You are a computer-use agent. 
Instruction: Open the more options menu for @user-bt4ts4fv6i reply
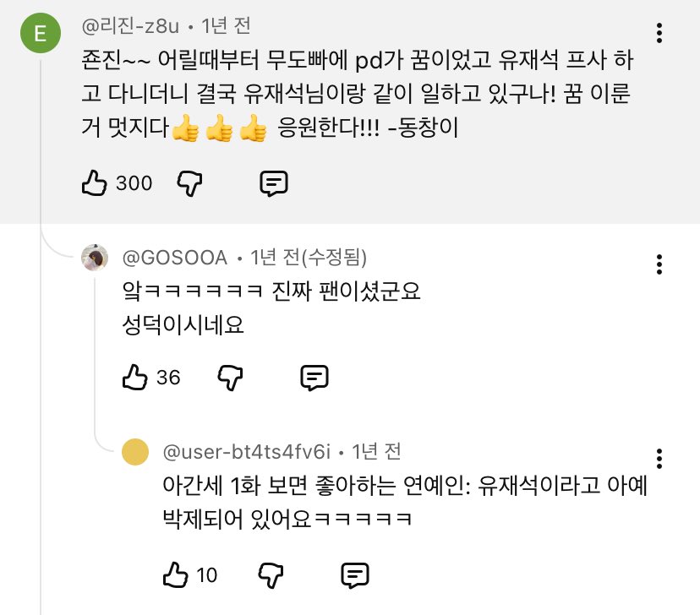point(659,458)
